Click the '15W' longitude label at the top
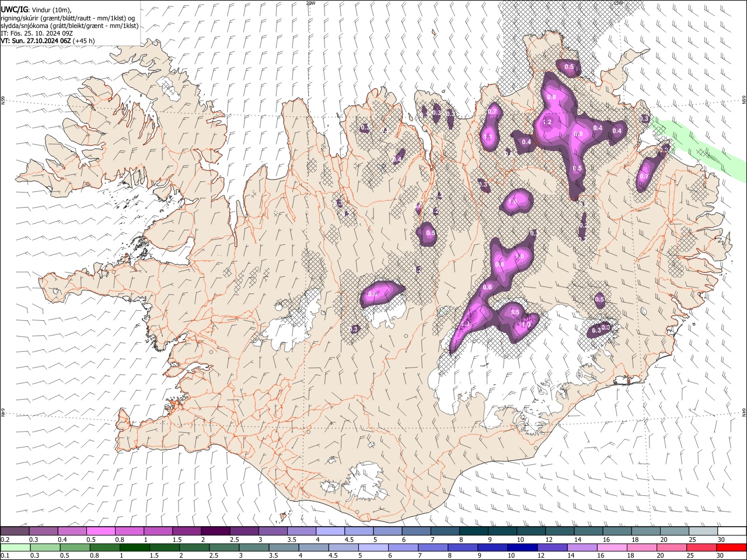Viewport: 747px width, 560px height. pyautogui.click(x=617, y=3)
